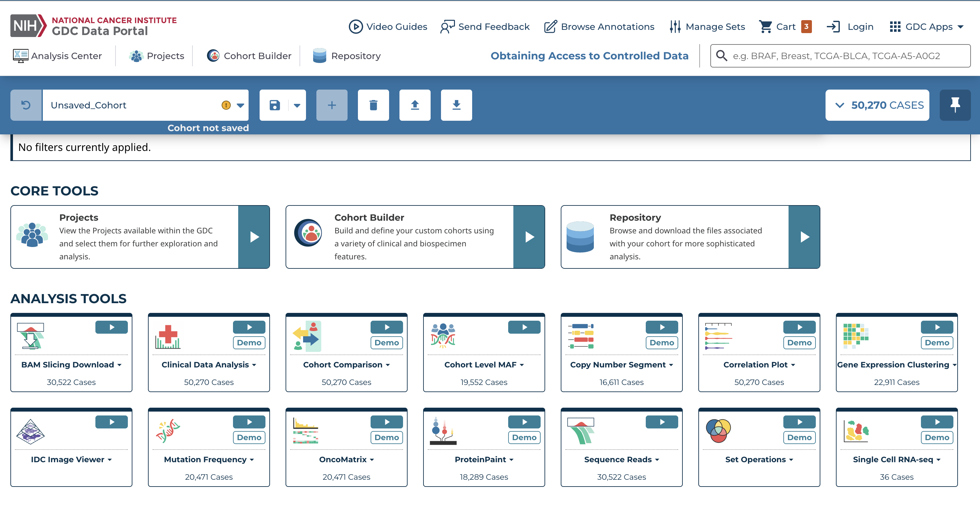Click the add new cohort plus button

tap(332, 105)
